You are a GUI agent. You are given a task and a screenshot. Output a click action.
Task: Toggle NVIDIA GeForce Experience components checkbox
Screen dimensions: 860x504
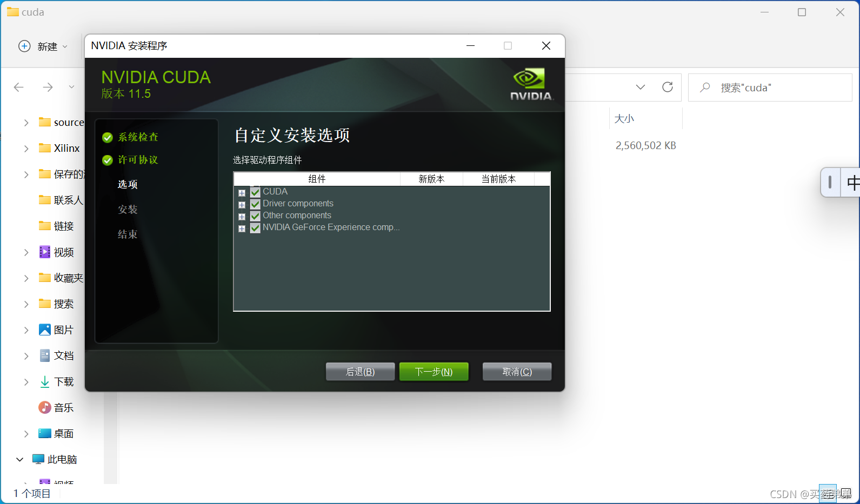pyautogui.click(x=256, y=228)
